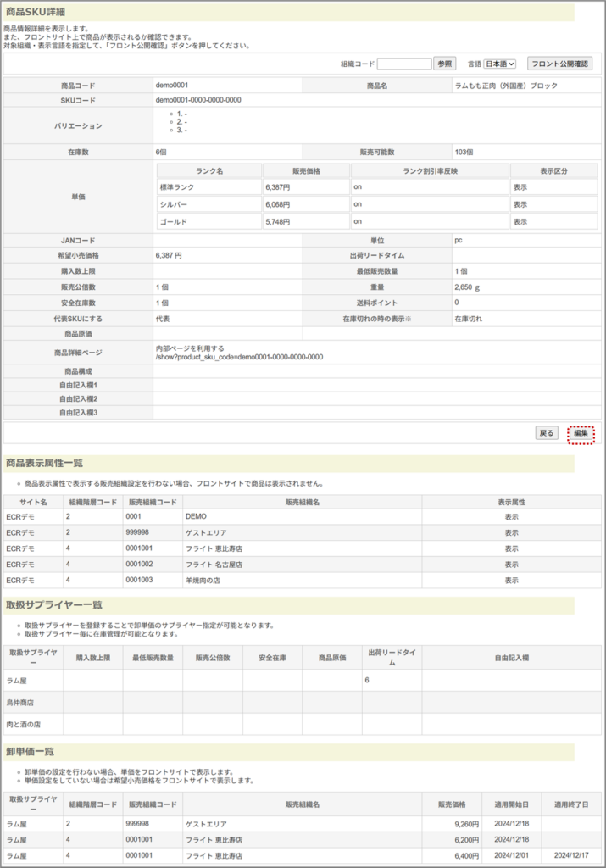The width and height of the screenshot is (606, 868).
Task: Click フライト 名古屋店 in display attributes list
Action: coord(213,565)
